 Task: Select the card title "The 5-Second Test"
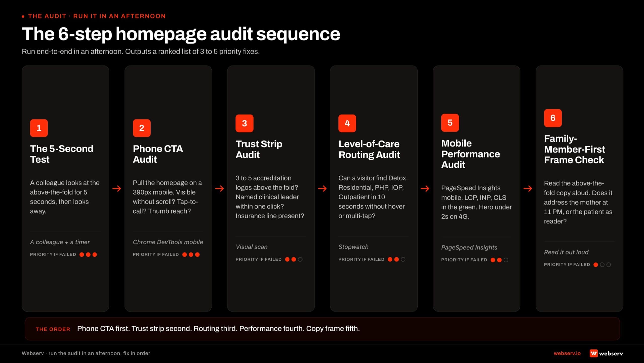click(x=62, y=154)
